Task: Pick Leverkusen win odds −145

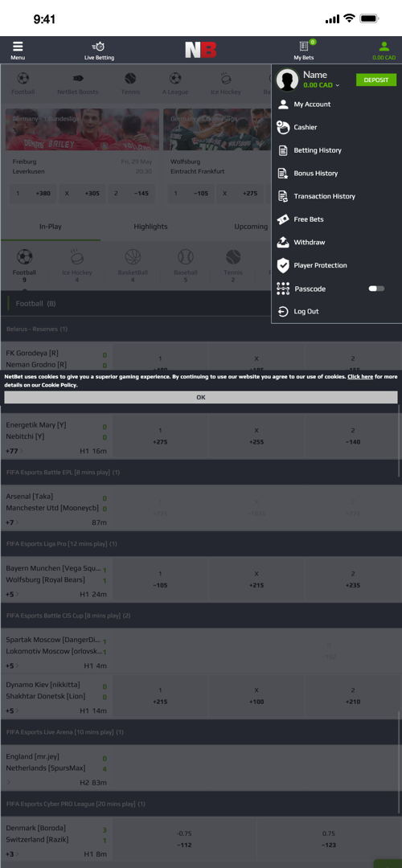Action: click(x=132, y=194)
